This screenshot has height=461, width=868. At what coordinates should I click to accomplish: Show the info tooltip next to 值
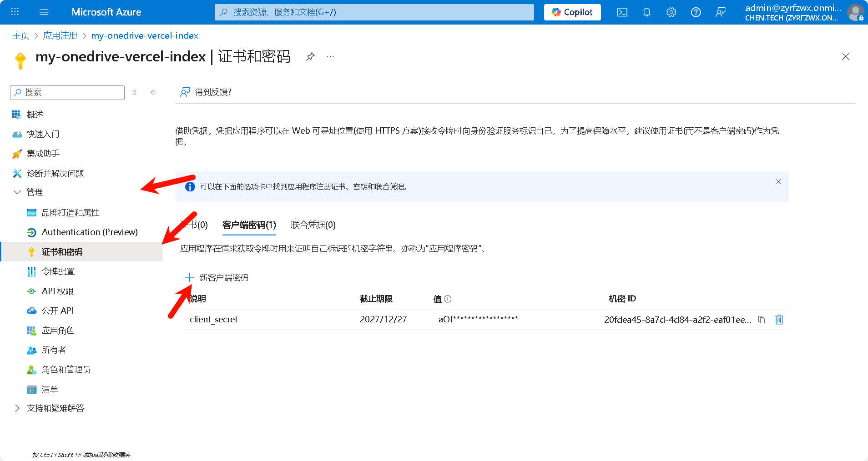click(448, 299)
